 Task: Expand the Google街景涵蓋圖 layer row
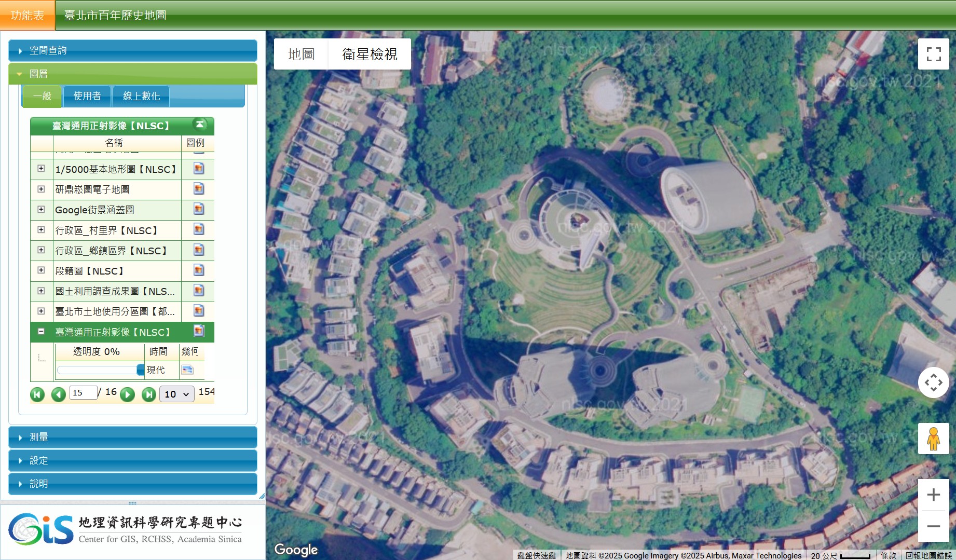(41, 209)
